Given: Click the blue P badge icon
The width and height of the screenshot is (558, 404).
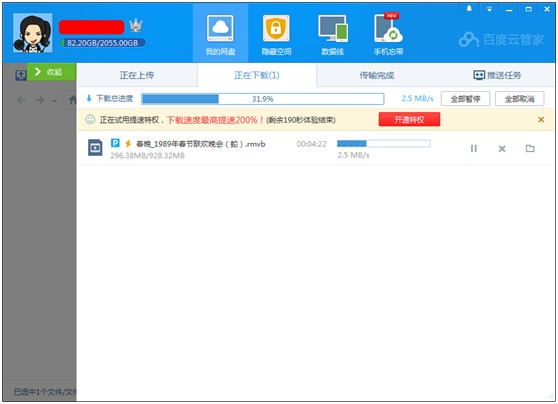Looking at the screenshot, I should (x=115, y=143).
